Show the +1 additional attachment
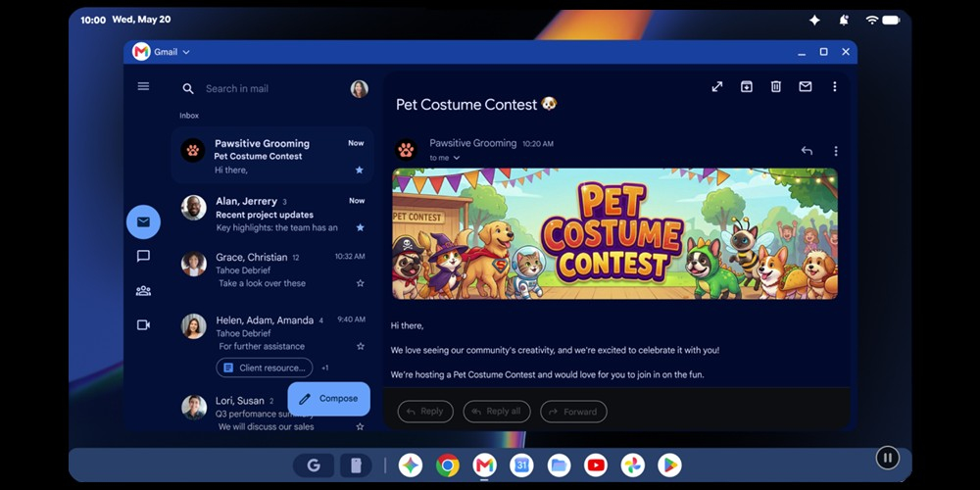The height and width of the screenshot is (490, 980). [x=325, y=368]
